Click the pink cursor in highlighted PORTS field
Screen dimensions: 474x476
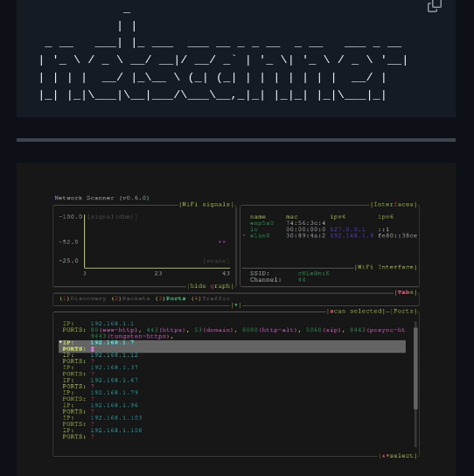coord(93,349)
